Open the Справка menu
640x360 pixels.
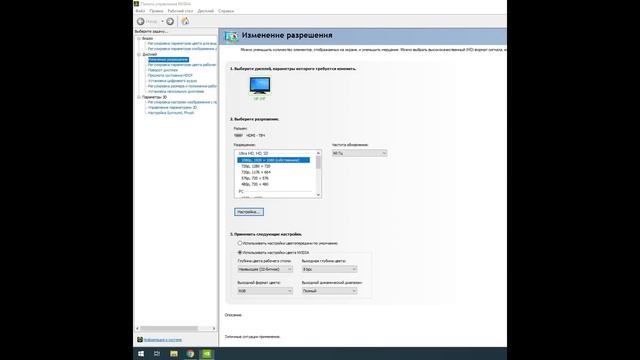point(226,11)
